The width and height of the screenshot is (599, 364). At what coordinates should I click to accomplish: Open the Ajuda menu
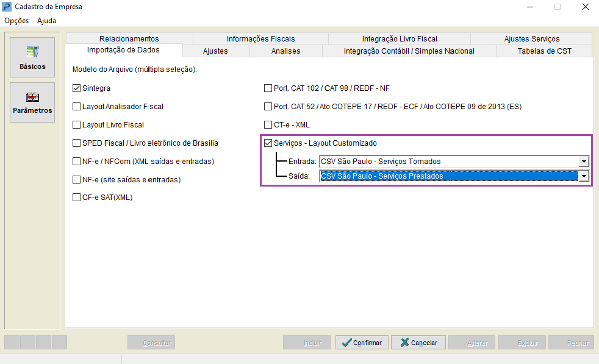(x=46, y=21)
